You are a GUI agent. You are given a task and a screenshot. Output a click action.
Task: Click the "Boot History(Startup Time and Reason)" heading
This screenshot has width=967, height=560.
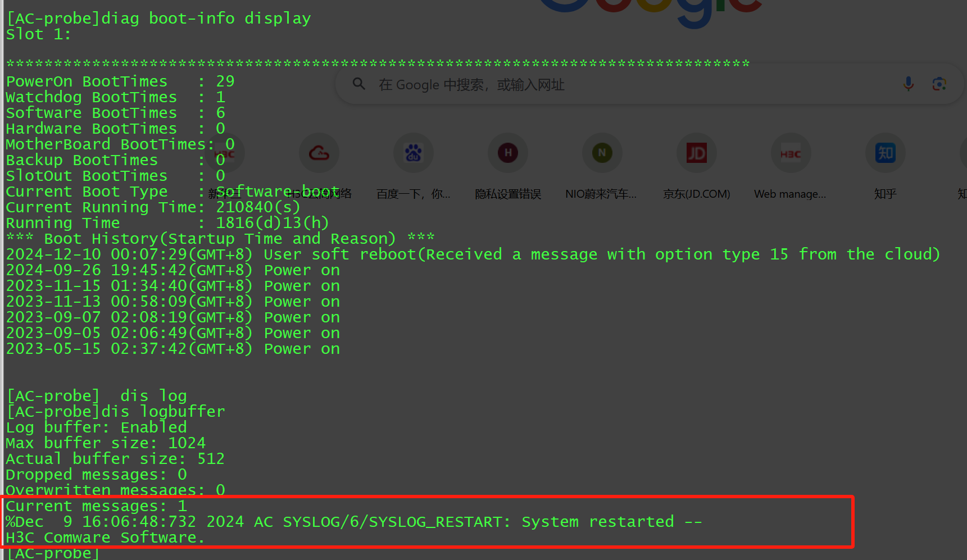[x=220, y=239]
